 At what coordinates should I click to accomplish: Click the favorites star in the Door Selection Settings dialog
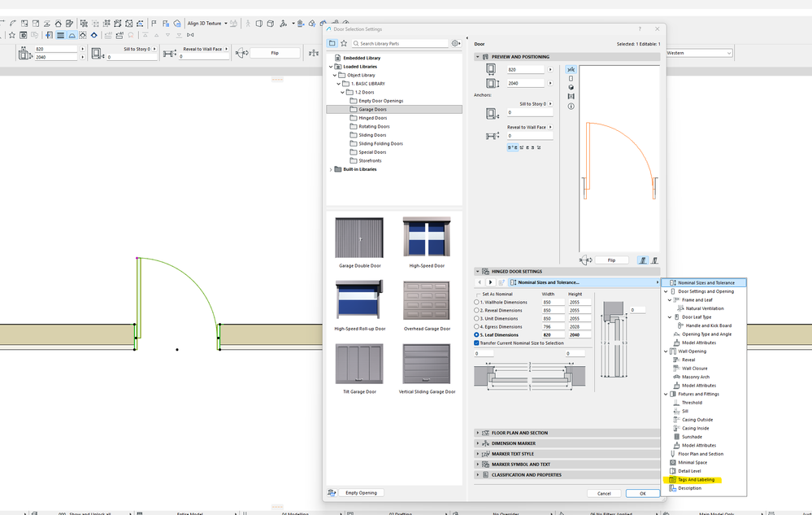tap(344, 43)
